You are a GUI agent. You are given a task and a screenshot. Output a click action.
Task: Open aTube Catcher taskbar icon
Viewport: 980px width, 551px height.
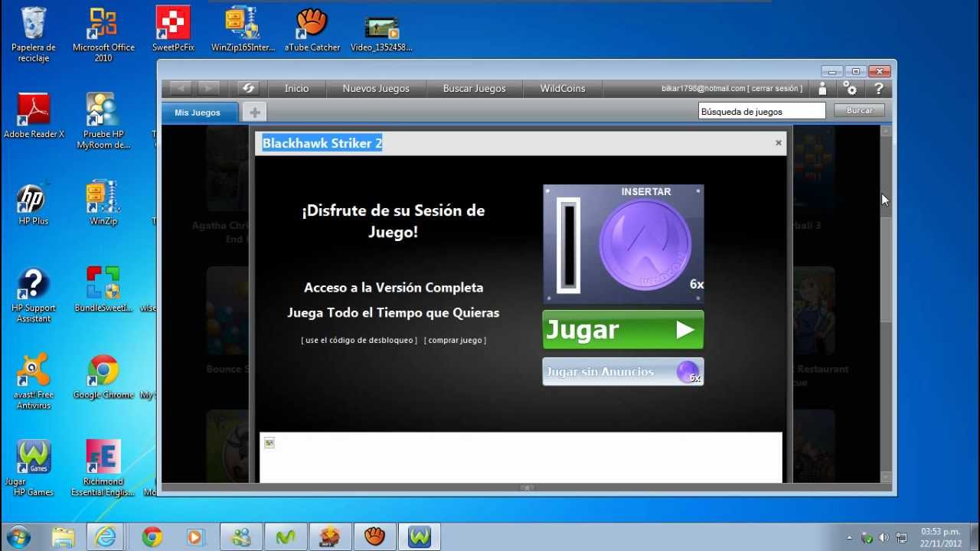click(374, 536)
